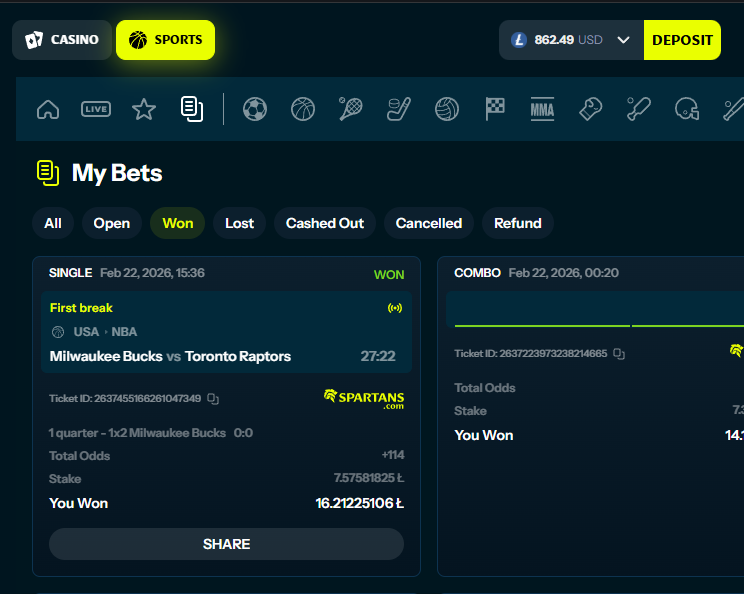Open the Favorites star icon
This screenshot has width=744, height=594.
pyautogui.click(x=144, y=110)
